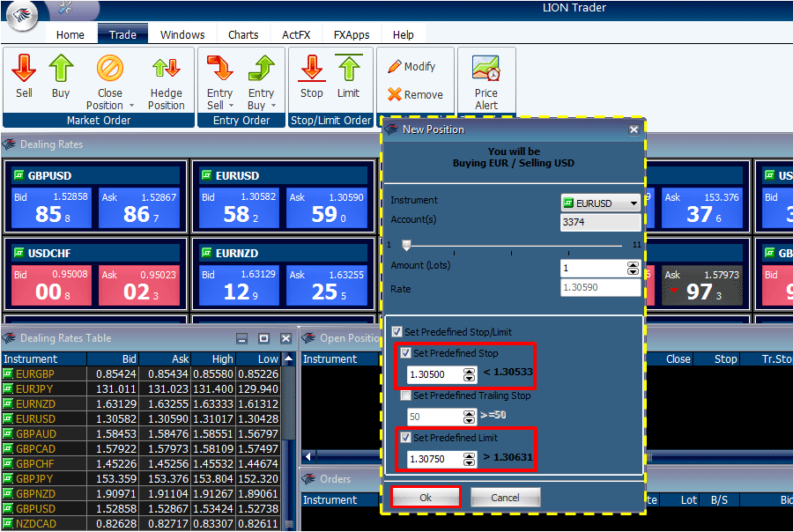Click the Entry Buy icon
The image size is (793, 532).
pos(261,69)
